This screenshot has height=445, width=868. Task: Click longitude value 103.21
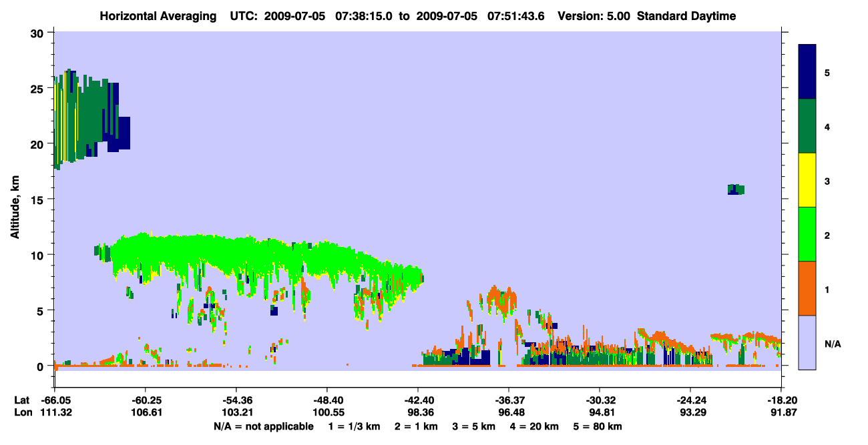(236, 412)
